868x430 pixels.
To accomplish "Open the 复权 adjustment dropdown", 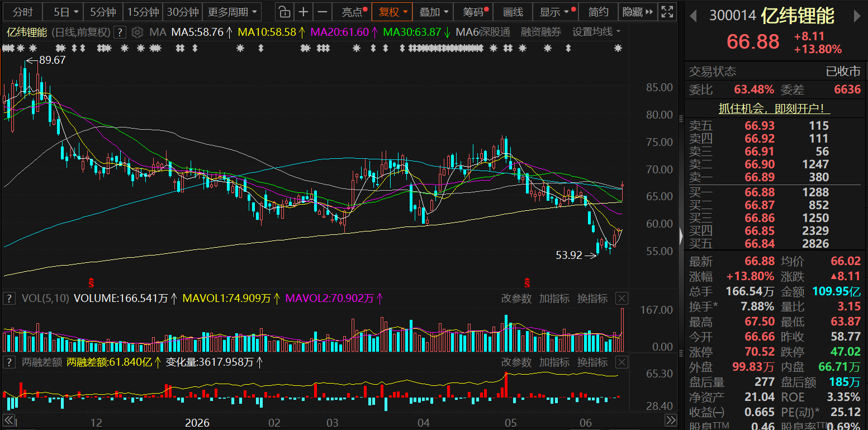I will pyautogui.click(x=393, y=12).
